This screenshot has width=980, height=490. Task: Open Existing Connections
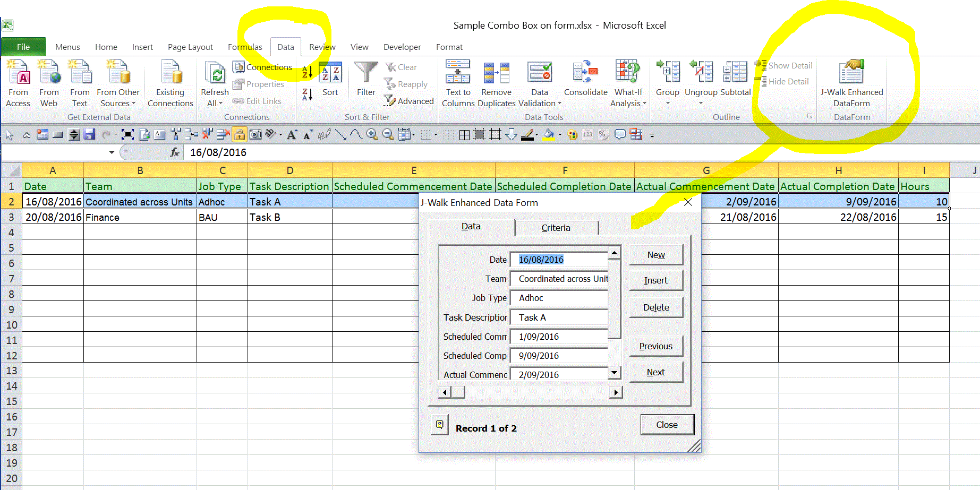(171, 83)
